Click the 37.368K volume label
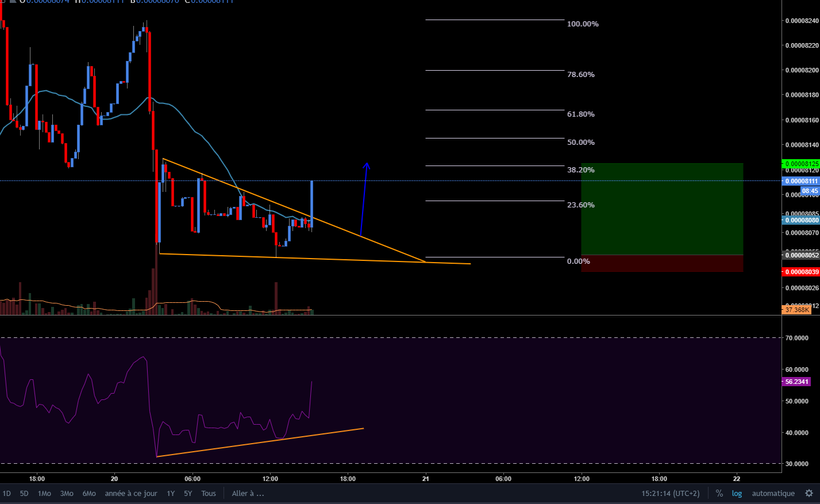This screenshot has height=504, width=820. coord(797,310)
